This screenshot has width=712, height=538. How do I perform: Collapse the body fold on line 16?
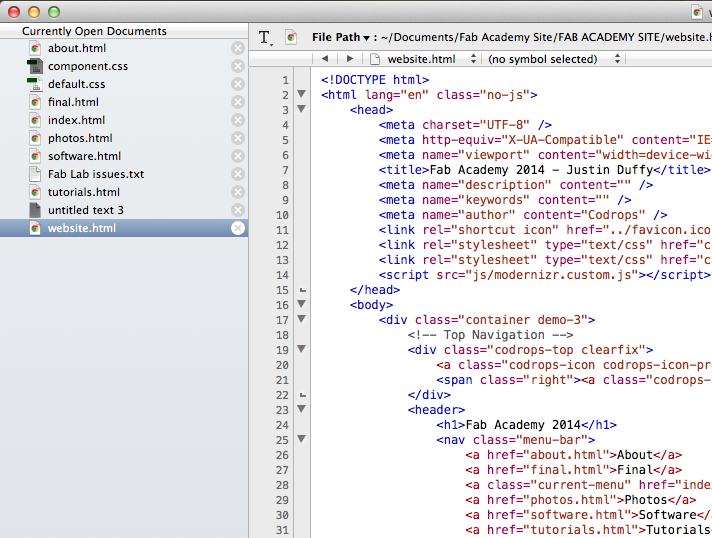301,304
